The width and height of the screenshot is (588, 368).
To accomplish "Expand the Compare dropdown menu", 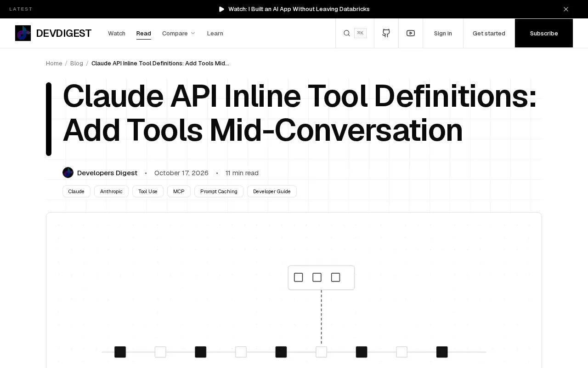I will coord(179,33).
